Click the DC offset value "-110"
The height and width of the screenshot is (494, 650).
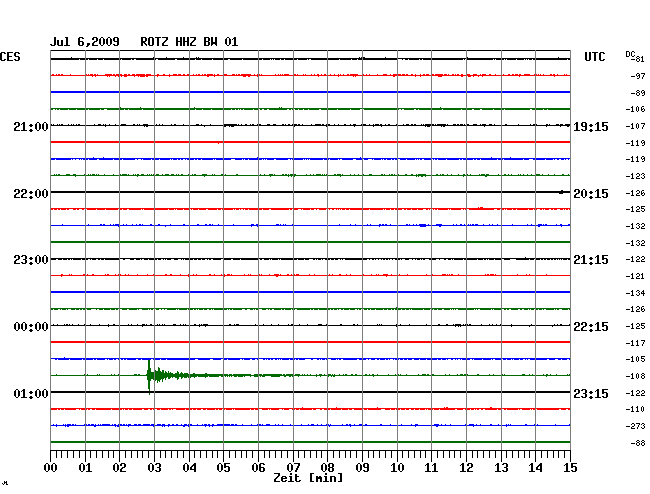tap(635, 409)
